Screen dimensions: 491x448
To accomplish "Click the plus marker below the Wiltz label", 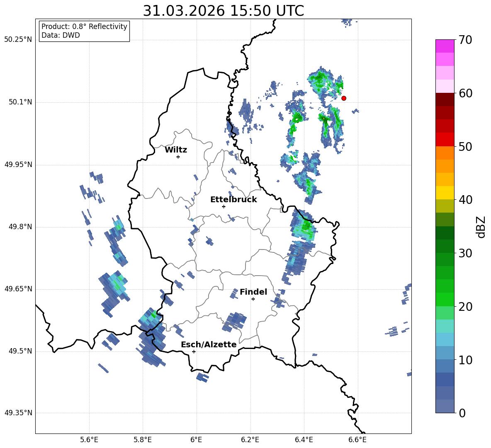I will point(178,157).
